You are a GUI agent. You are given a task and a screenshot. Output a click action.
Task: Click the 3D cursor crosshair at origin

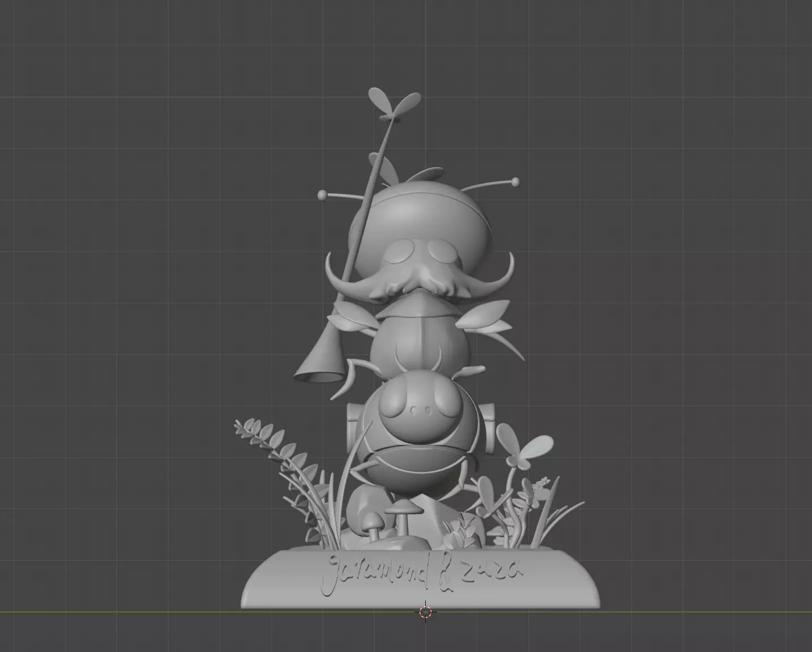pyautogui.click(x=426, y=612)
